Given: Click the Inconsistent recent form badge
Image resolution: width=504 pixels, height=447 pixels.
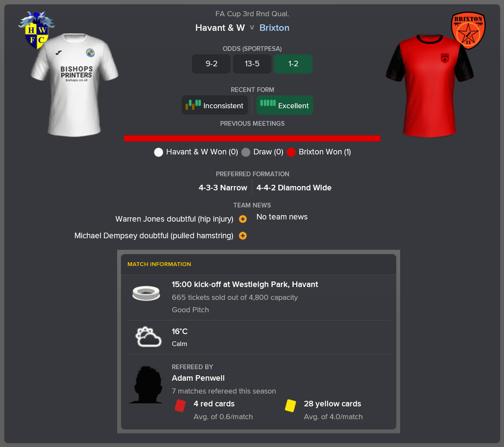Looking at the screenshot, I should coord(215,105).
